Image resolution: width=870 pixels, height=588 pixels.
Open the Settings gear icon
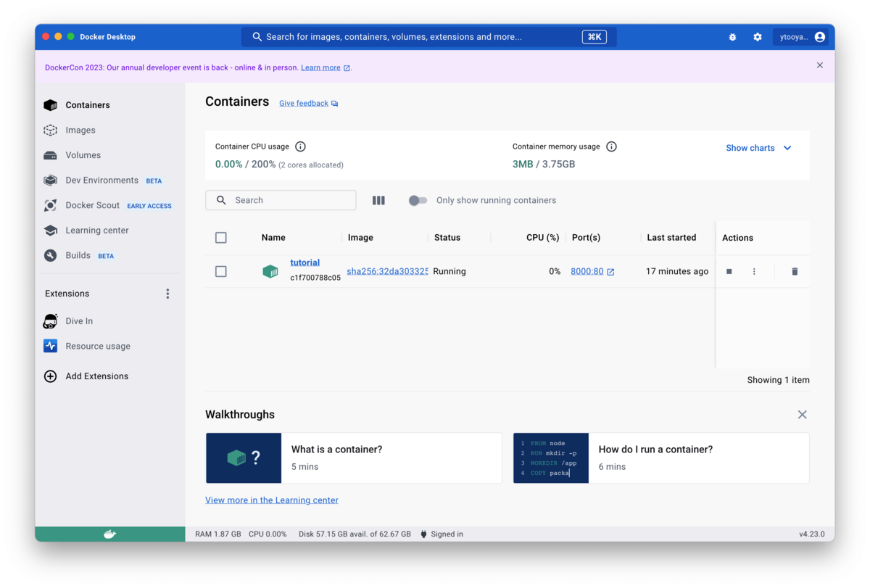tap(758, 37)
